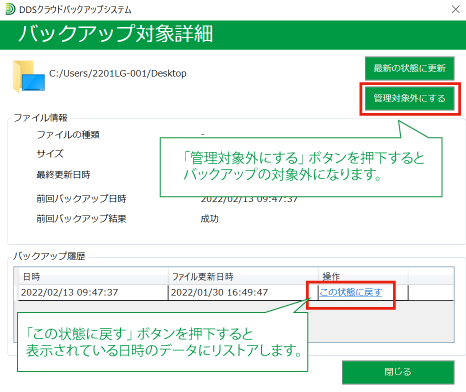Viewport: 466px width, 392px height.
Task: Click the サイズ label
Action: point(50,154)
